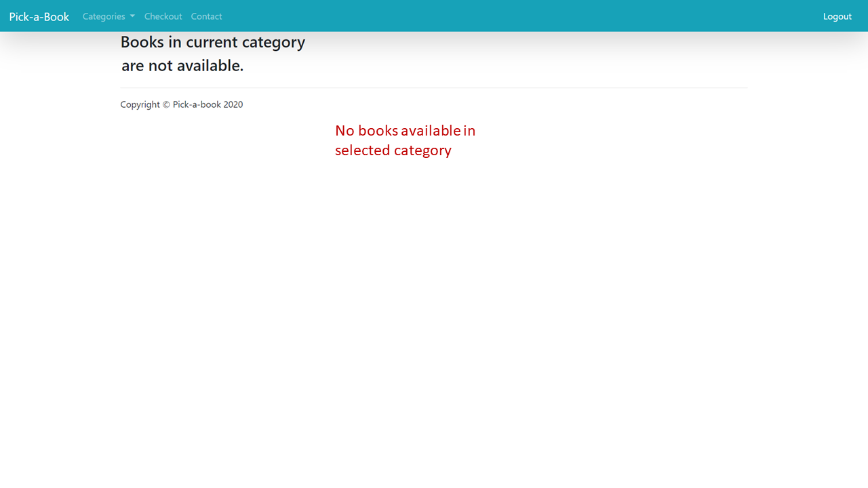
Task: Open the Contact nav item
Action: click(x=206, y=16)
